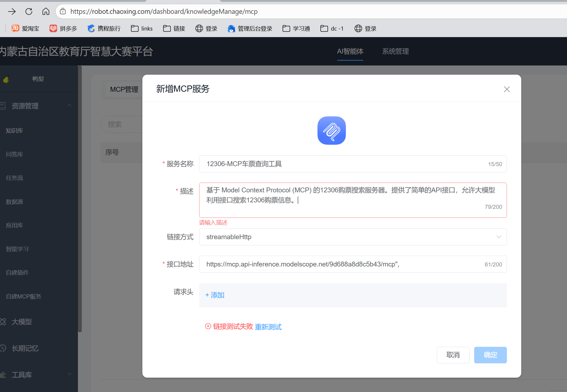The image size is (567, 392).
Task: Confirm with the 确定 button
Action: [x=490, y=355]
